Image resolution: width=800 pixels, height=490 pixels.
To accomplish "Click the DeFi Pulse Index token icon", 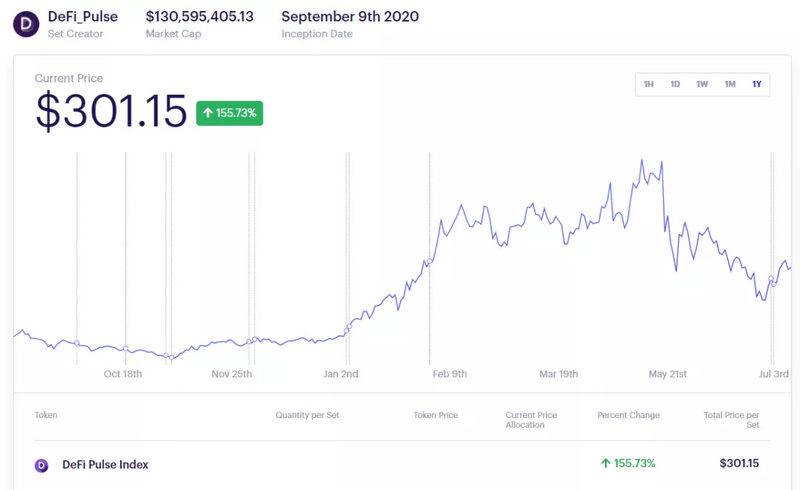I will 42,464.
